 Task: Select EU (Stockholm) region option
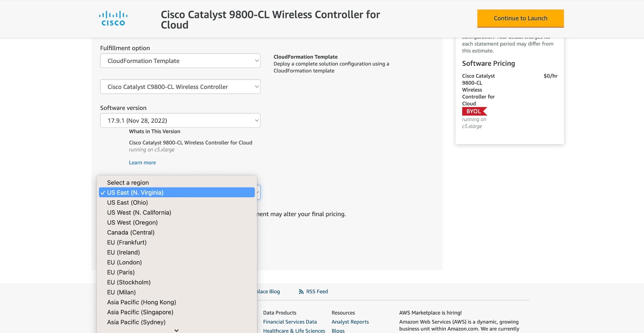(x=129, y=282)
